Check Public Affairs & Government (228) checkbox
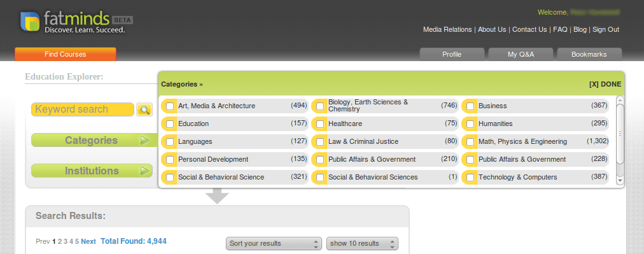The height and width of the screenshot is (254, 644). click(470, 160)
